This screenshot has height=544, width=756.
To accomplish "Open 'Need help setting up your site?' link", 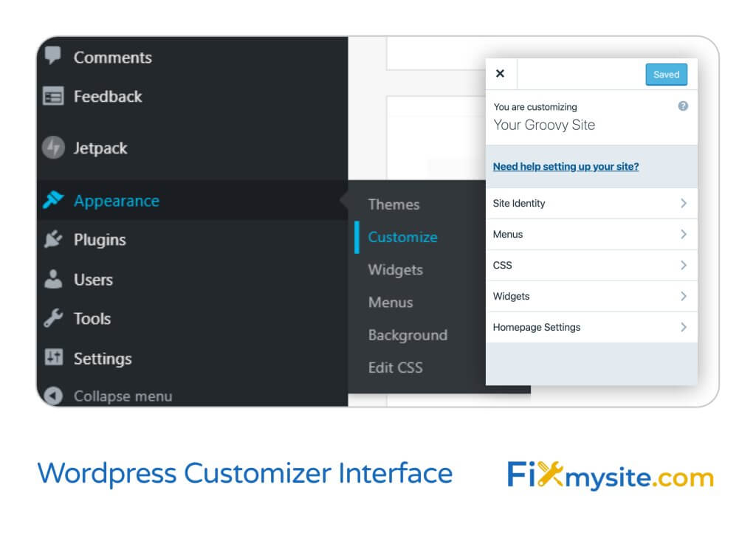I will tap(566, 166).
